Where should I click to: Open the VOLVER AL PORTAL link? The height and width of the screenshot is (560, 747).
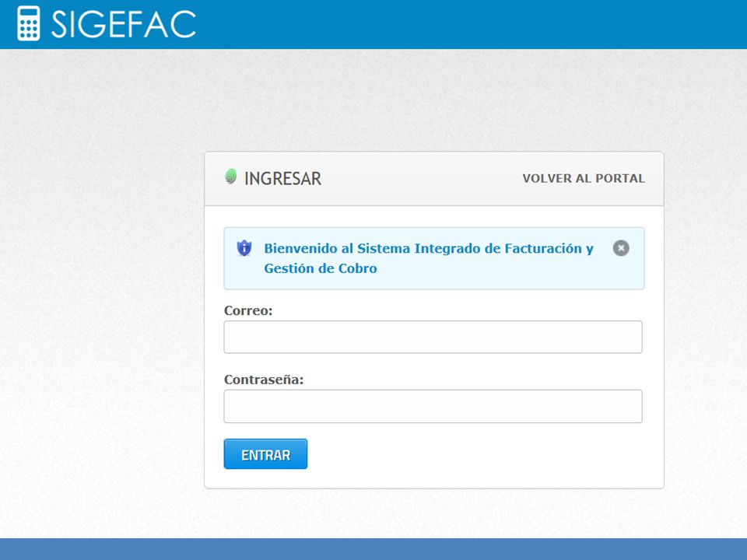(x=584, y=178)
